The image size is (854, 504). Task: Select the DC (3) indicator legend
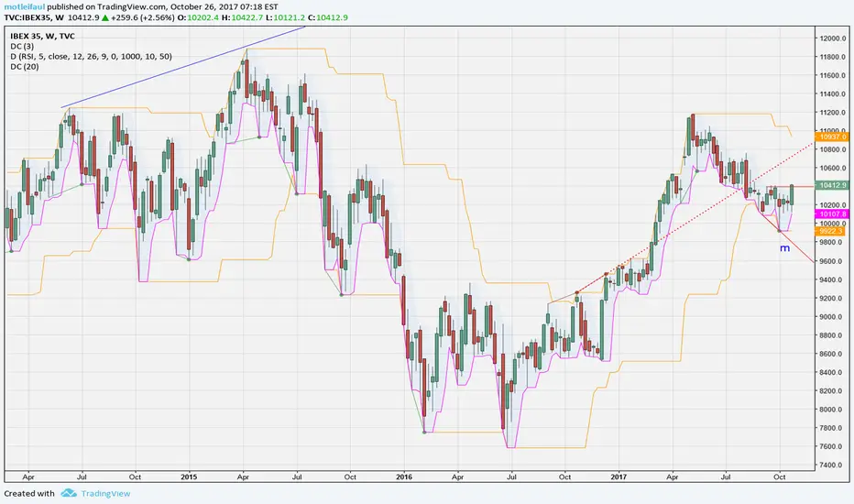(x=22, y=47)
